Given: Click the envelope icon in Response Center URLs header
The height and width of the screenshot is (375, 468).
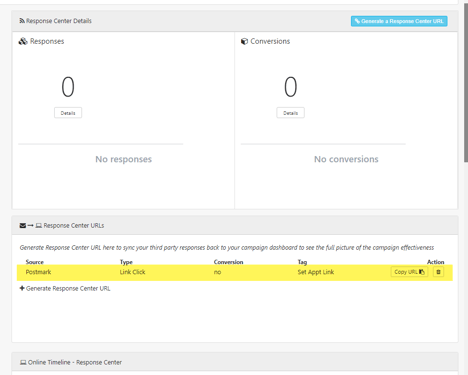Looking at the screenshot, I should click(x=23, y=226).
